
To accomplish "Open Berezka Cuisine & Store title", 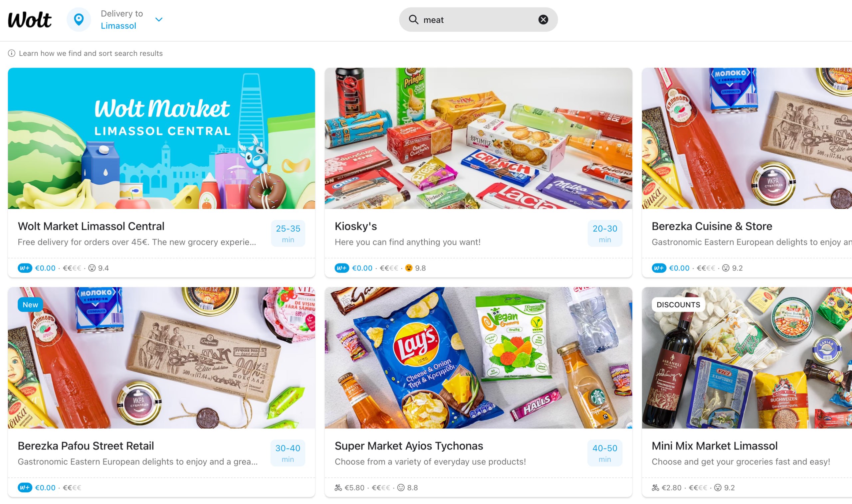I will click(712, 226).
